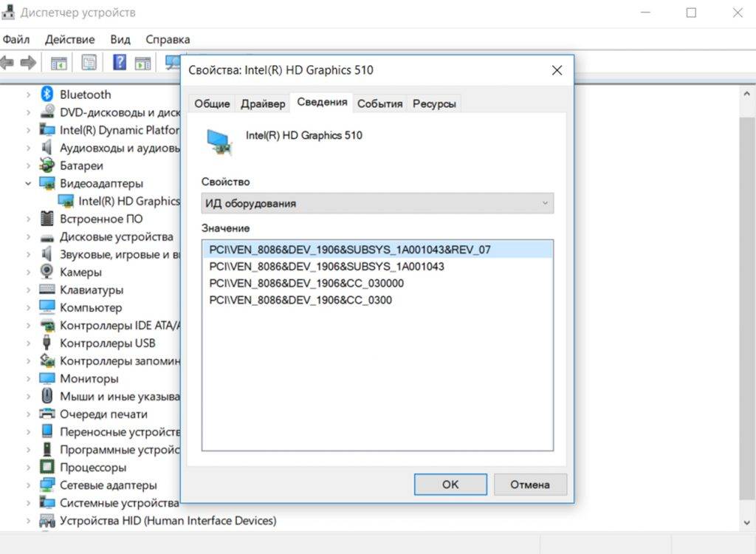Image resolution: width=756 pixels, height=554 pixels.
Task: Click the Камеры webcam icon
Action: [x=47, y=272]
